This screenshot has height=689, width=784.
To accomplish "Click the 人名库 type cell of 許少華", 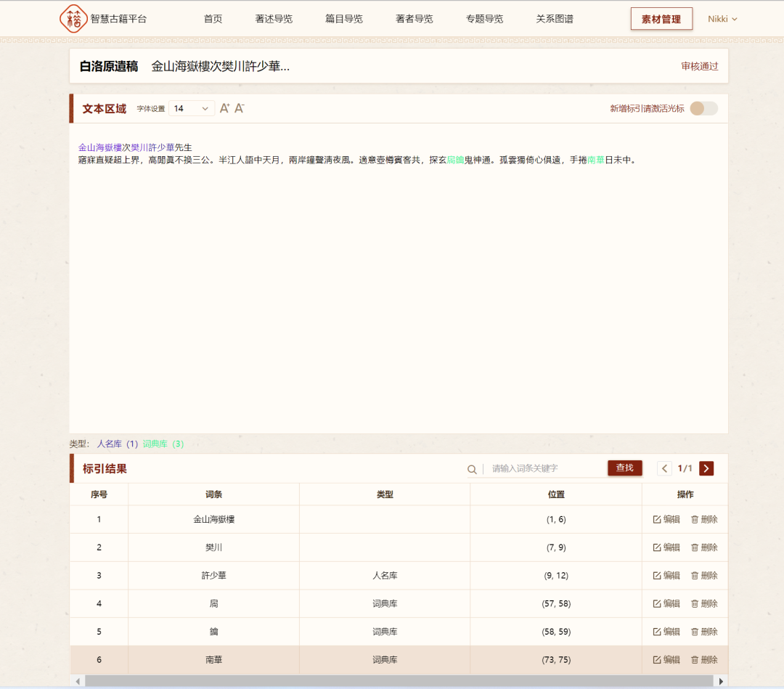I will click(x=385, y=576).
